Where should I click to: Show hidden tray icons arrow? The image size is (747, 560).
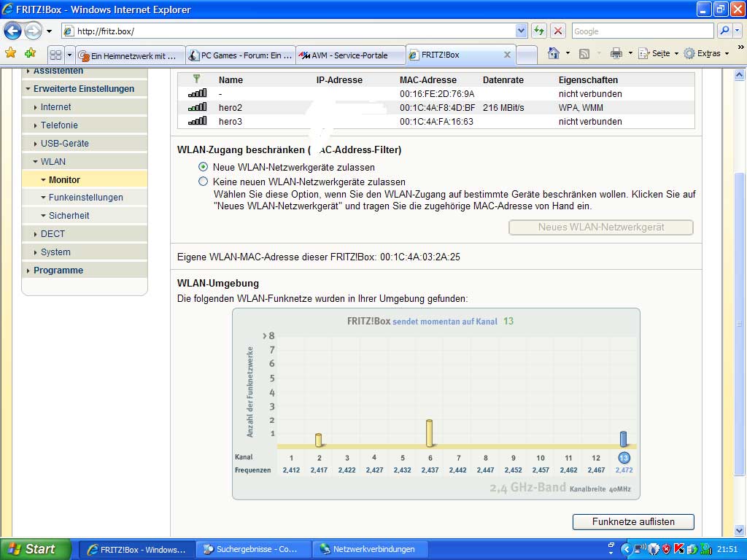(626, 550)
